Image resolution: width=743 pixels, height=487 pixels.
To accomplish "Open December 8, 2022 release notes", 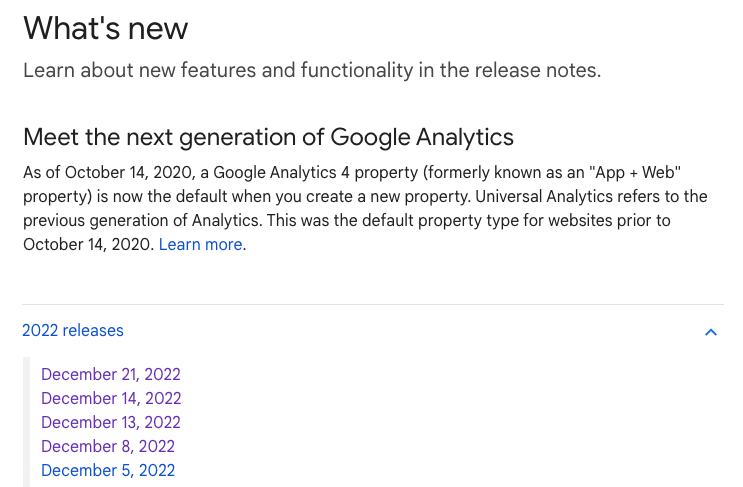I will click(x=108, y=446).
